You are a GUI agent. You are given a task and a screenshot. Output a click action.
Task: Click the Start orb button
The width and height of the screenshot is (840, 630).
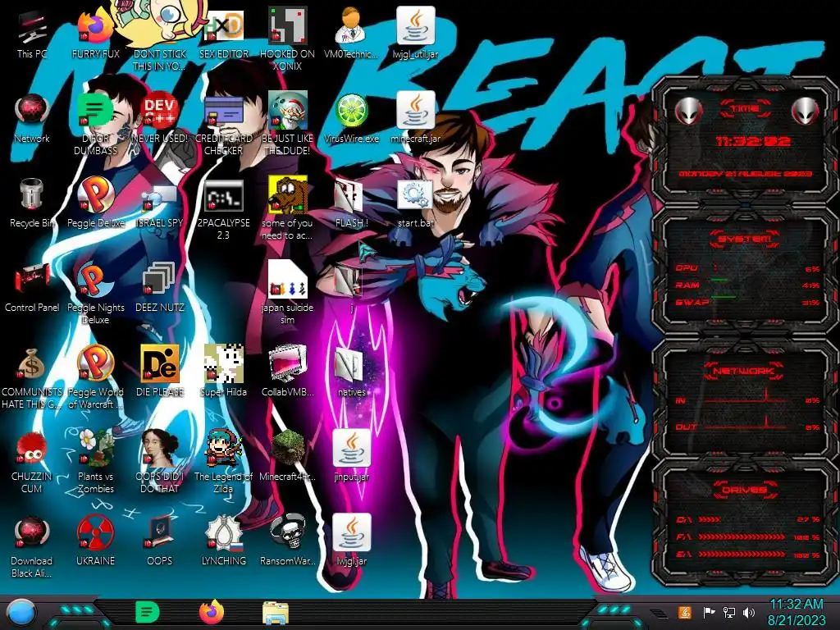coord(21,614)
